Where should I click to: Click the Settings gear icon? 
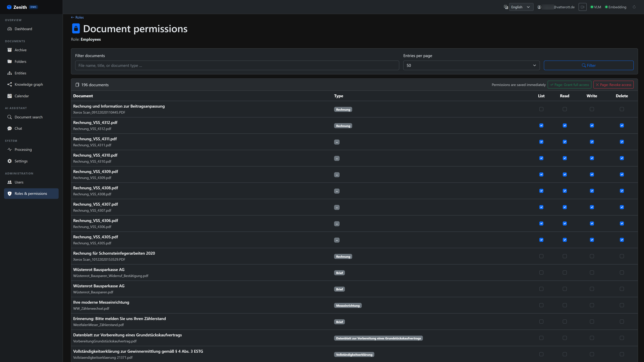pos(10,161)
